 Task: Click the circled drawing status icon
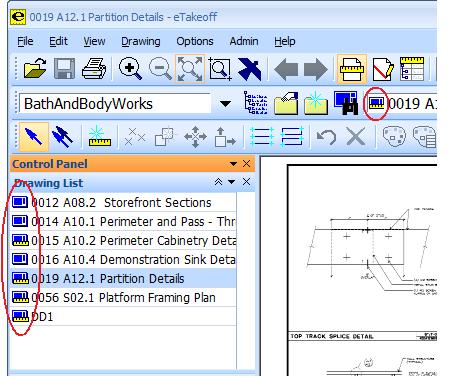click(x=376, y=103)
